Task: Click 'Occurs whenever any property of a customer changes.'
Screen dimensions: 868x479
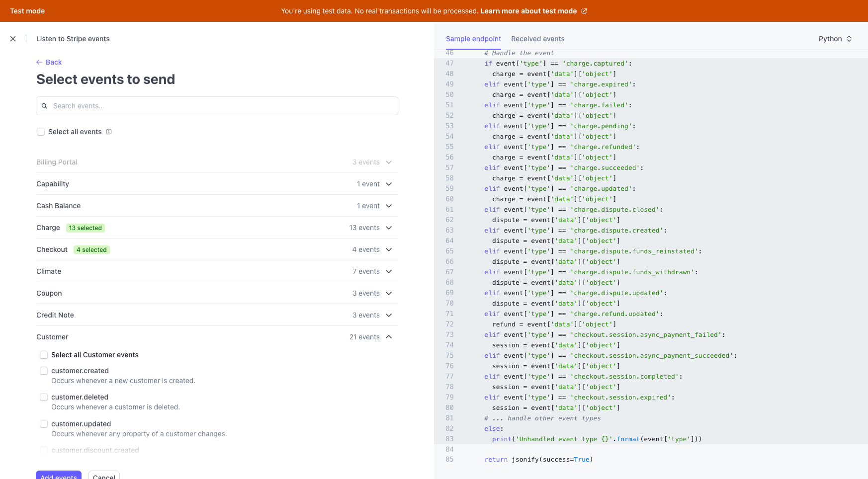Action: click(x=139, y=434)
